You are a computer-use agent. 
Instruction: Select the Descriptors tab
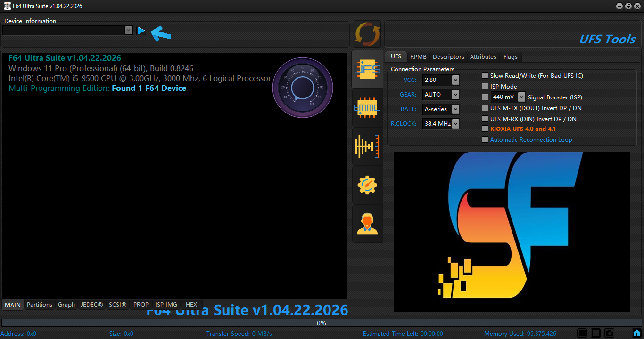click(x=448, y=56)
